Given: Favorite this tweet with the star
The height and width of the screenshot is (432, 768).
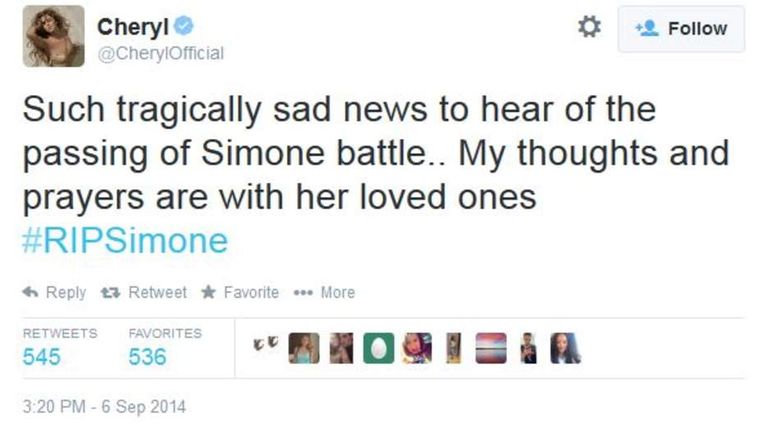Looking at the screenshot, I should tap(240, 292).
